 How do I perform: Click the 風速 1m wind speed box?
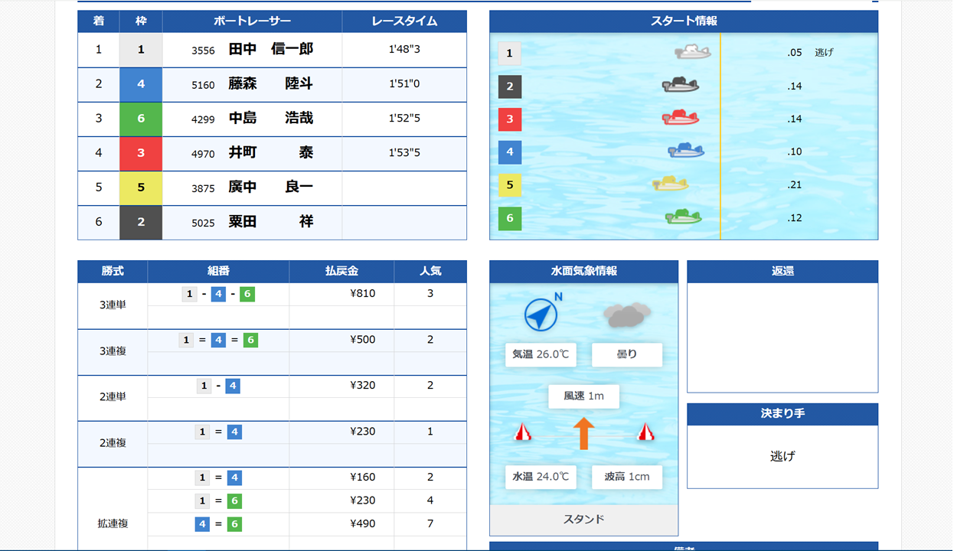click(x=583, y=396)
